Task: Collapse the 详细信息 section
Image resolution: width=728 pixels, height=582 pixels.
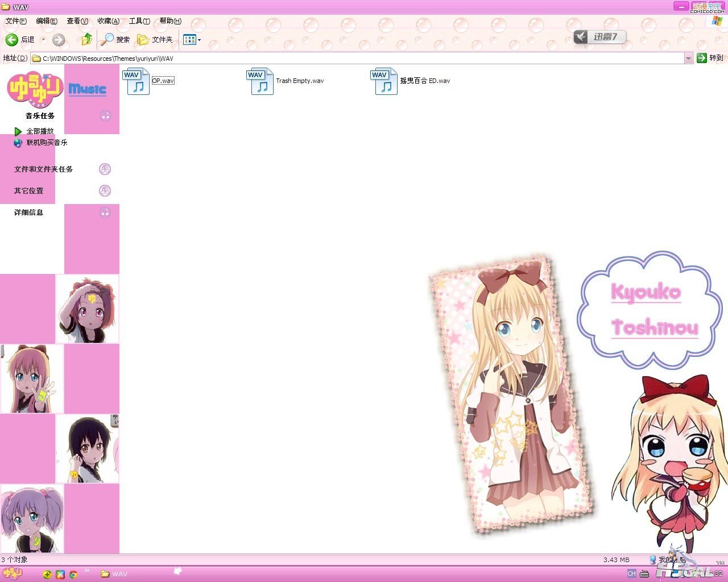Action: click(105, 213)
